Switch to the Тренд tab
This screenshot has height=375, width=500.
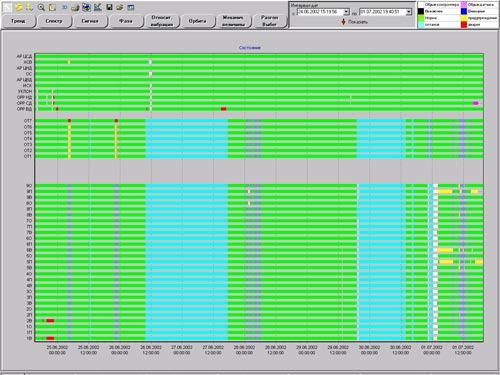point(18,21)
